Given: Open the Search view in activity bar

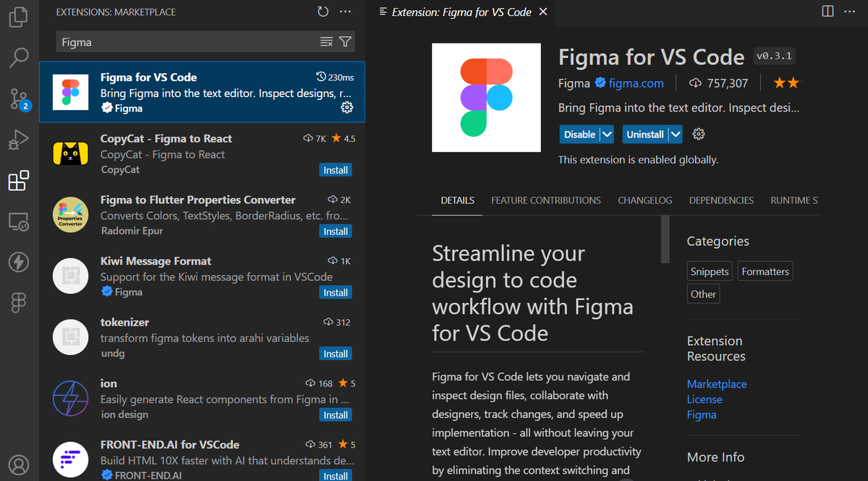Looking at the screenshot, I should click(x=19, y=57).
